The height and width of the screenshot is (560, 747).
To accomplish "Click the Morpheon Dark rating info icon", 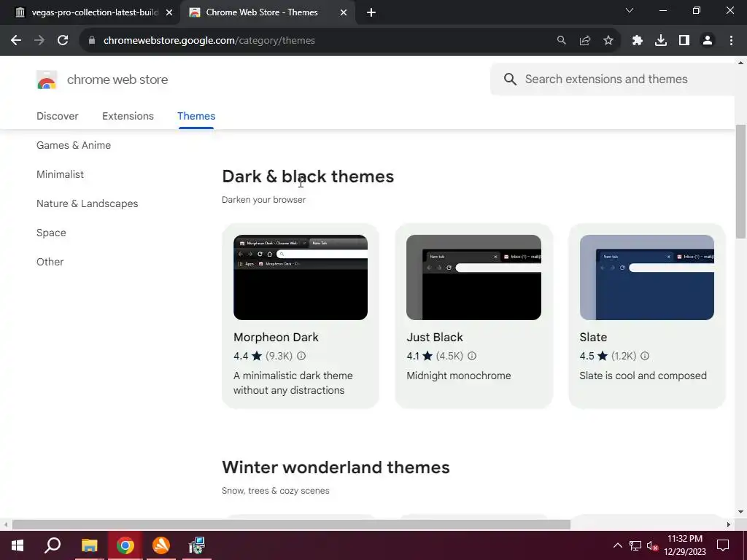I will 301,356.
